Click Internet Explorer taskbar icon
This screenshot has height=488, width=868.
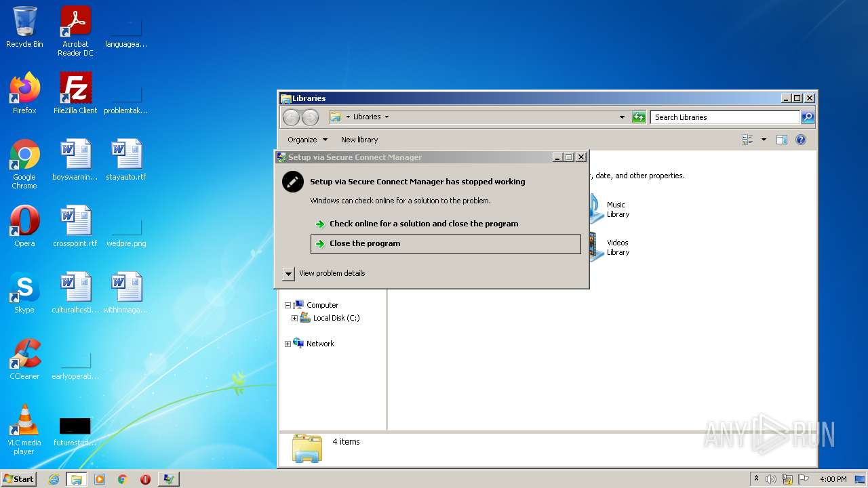[x=54, y=479]
